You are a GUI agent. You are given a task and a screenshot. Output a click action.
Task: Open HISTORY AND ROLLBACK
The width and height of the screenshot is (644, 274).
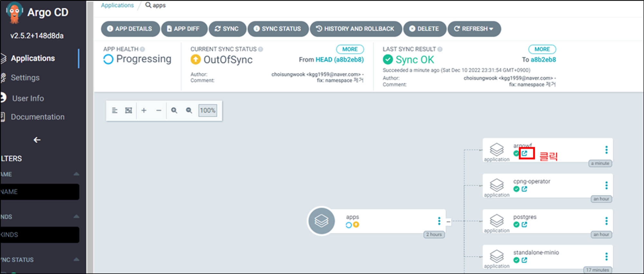pyautogui.click(x=356, y=29)
